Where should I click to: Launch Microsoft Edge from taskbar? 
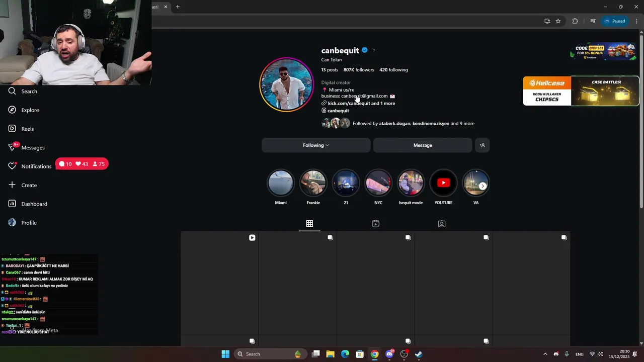coord(345,354)
